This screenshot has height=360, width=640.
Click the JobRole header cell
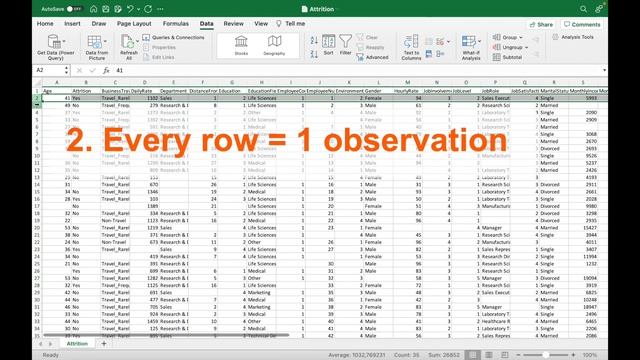[495, 91]
